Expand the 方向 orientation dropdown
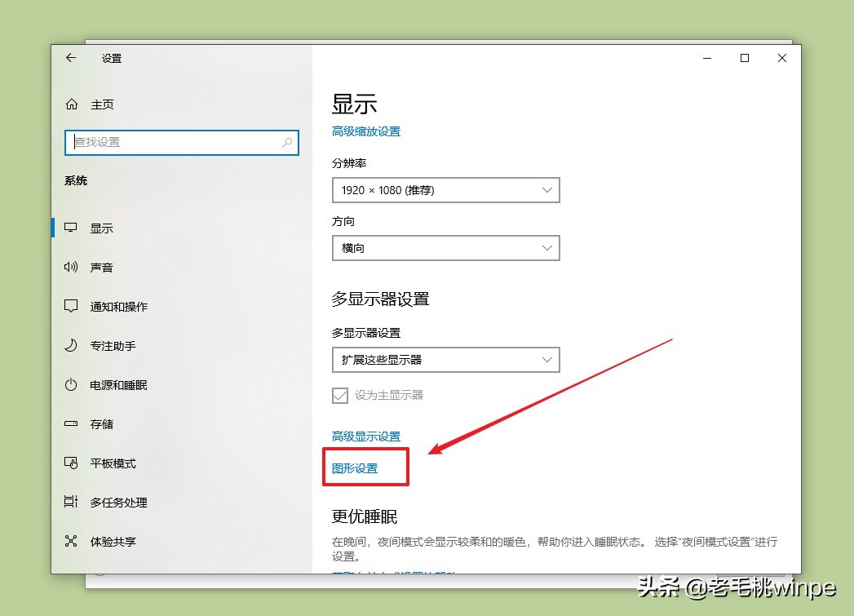The image size is (854, 616). (445, 247)
